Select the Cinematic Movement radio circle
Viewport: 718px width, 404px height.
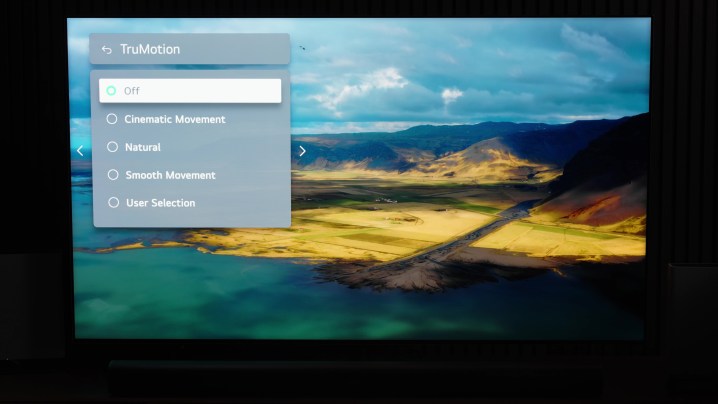[x=112, y=119]
